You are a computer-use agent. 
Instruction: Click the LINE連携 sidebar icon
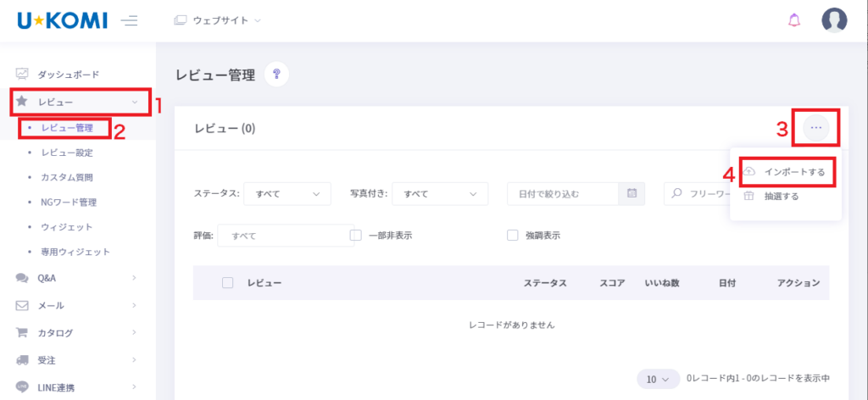coord(23,388)
